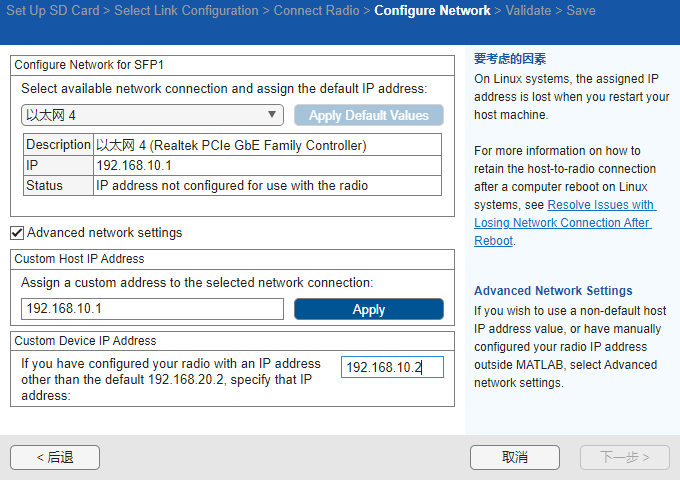Click the Description row adapter name cell
The height and width of the screenshot is (480, 680).
268,145
